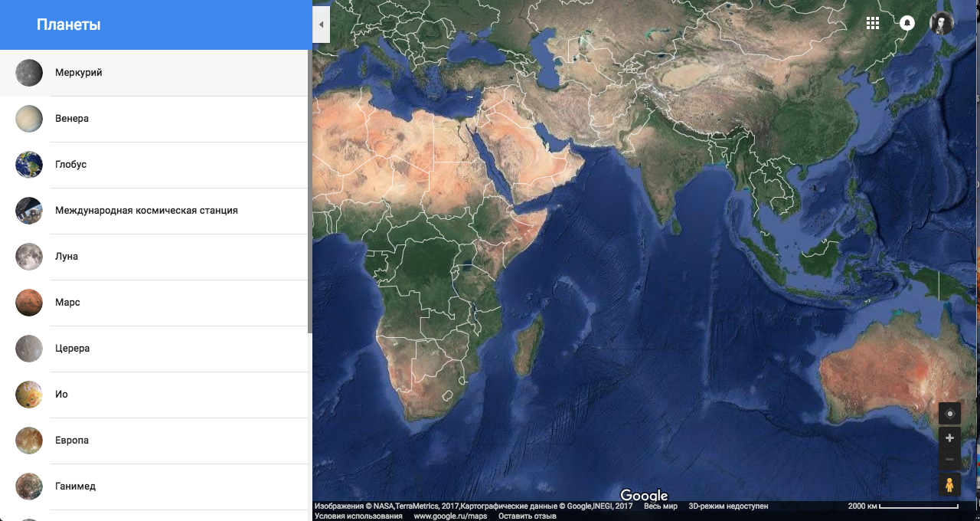Click the www.google.ru/maps link
The image size is (980, 521).
point(450,516)
